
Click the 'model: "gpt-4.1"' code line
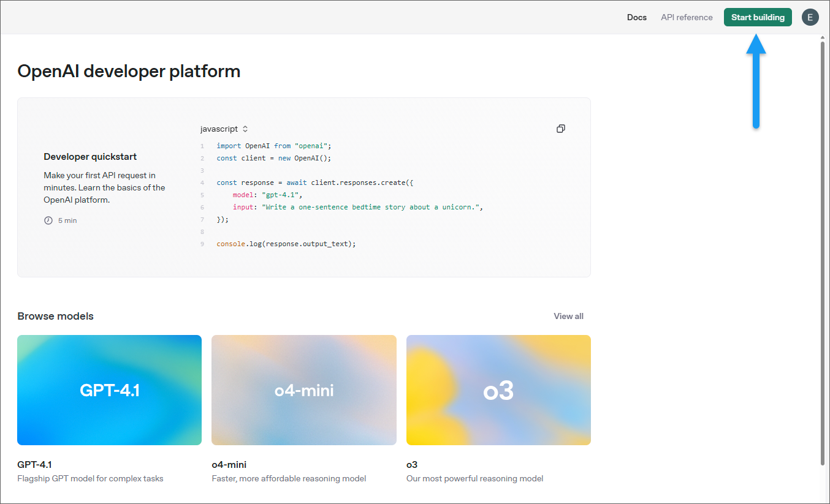coord(267,195)
